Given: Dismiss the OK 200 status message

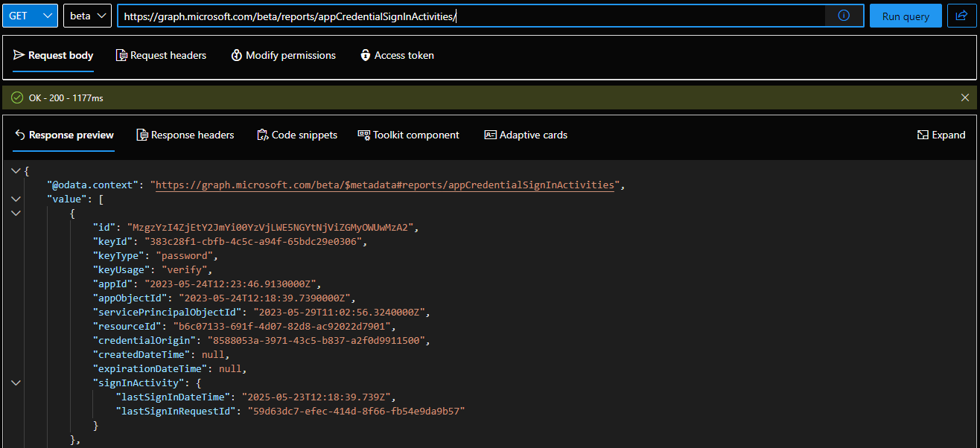Looking at the screenshot, I should [x=965, y=97].
